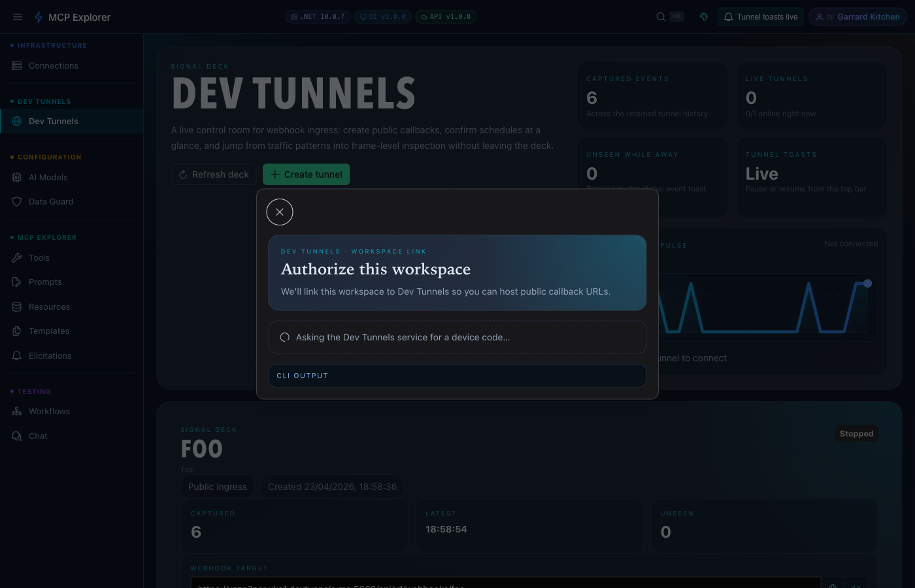Click the 'Authorize this workspace' heading

click(x=376, y=269)
